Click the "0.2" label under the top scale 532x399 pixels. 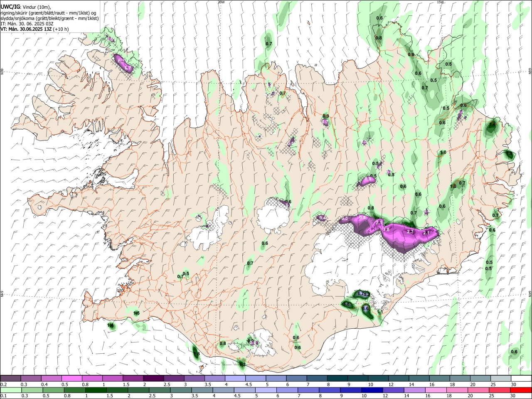(4, 384)
